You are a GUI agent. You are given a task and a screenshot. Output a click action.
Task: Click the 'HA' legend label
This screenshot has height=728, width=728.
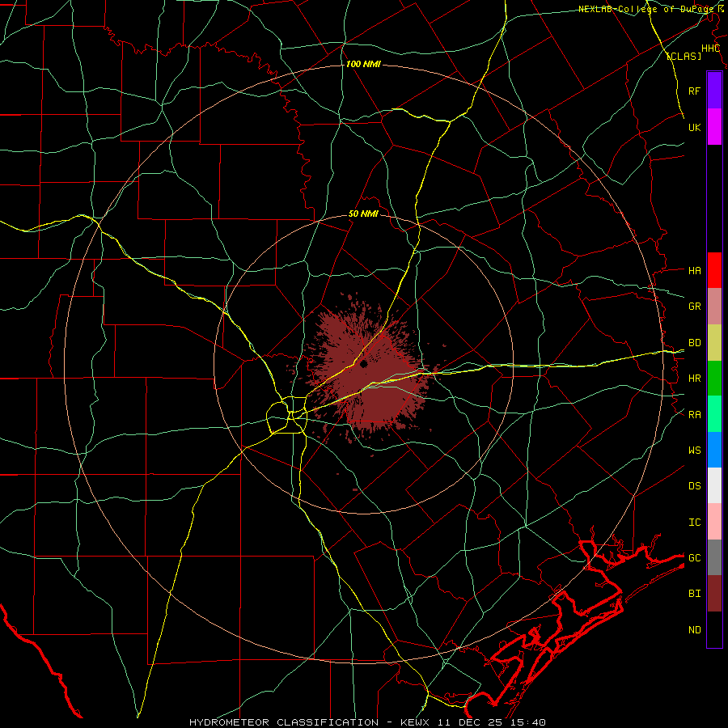coord(694,270)
